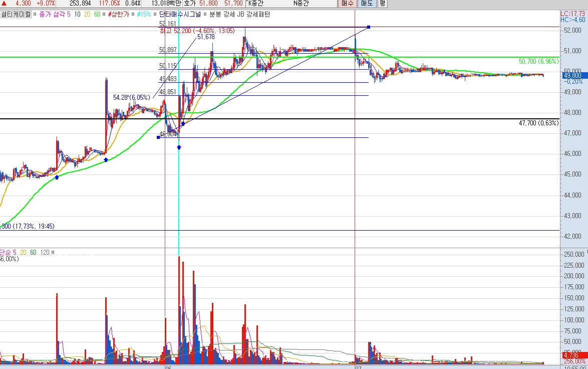Click the 51,800 ask price
This screenshot has height=369, width=588.
click(x=208, y=4)
